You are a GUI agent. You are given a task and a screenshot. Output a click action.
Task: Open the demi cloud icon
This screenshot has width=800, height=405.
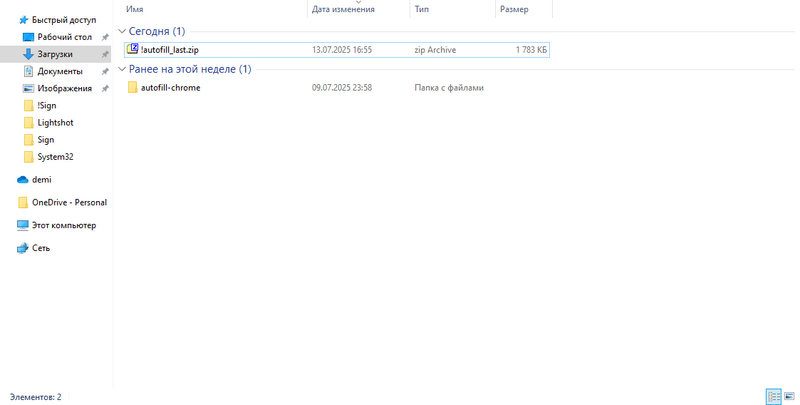pos(23,180)
